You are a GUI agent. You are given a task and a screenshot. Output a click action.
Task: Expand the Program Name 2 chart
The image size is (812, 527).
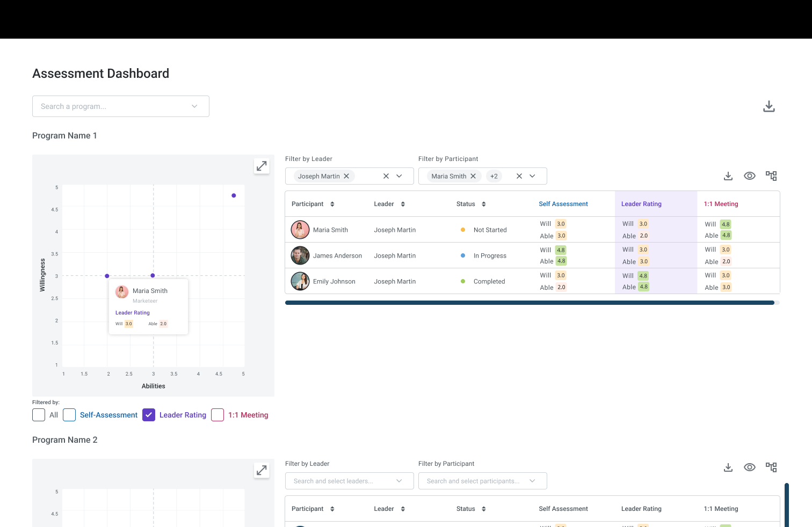262,471
